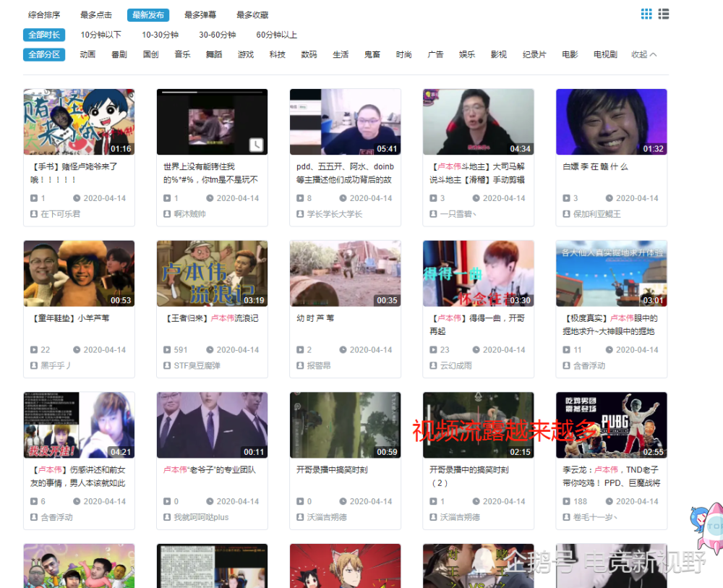This screenshot has height=588, width=723.
Task: Open the 04:21 我没开挂 video thumbnail
Action: pyautogui.click(x=79, y=425)
